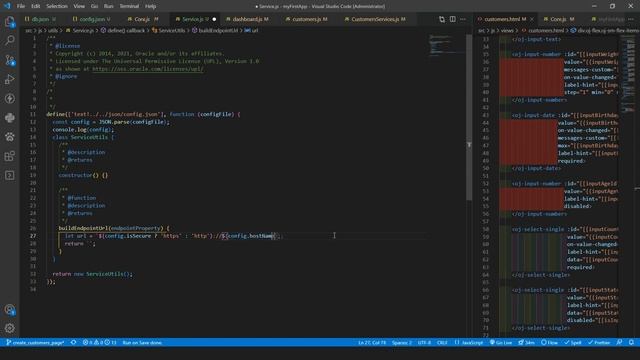Switch to the CustomerServices.js tab

point(378,19)
